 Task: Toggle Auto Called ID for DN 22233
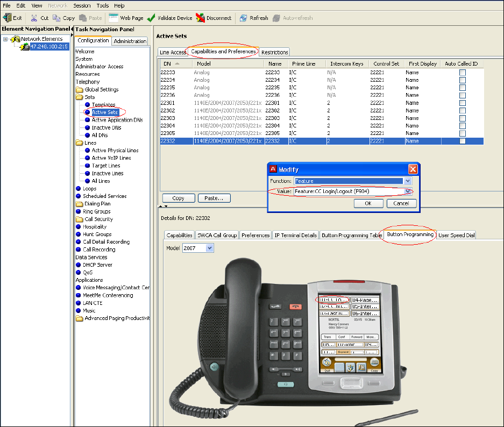tap(462, 73)
